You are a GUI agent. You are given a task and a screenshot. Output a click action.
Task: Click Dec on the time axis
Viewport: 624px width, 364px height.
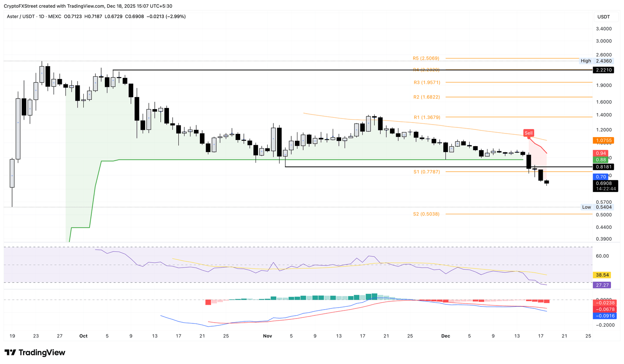tap(446, 336)
